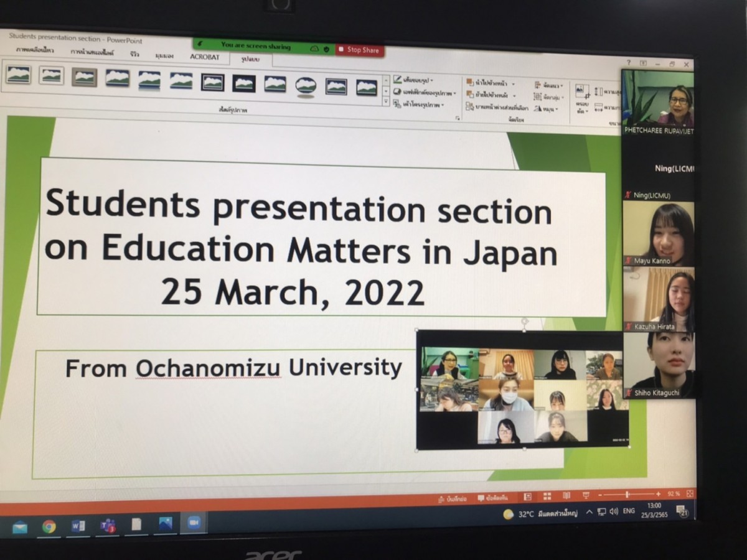747x560 pixels.
Task: Switch to Reading view
Action: [x=566, y=495]
